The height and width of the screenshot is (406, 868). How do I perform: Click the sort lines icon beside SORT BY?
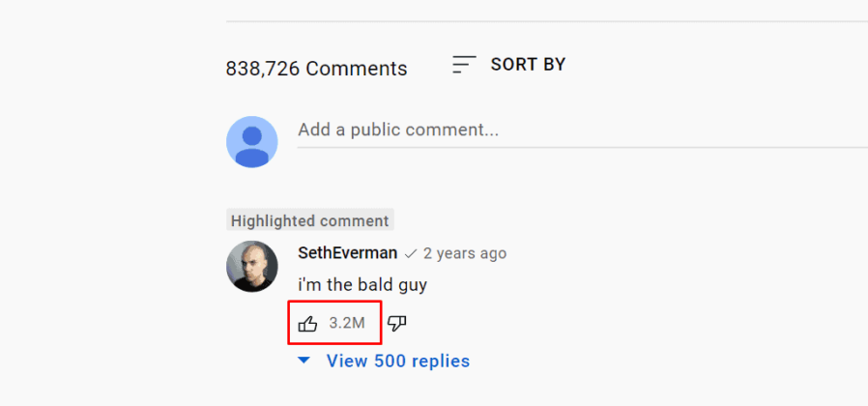(464, 65)
